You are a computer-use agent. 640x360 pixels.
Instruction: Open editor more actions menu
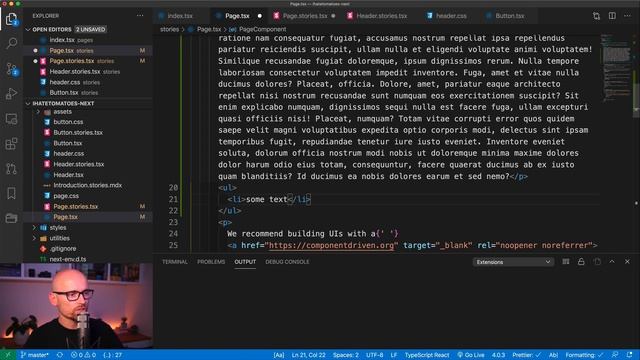pyautogui.click(x=627, y=16)
